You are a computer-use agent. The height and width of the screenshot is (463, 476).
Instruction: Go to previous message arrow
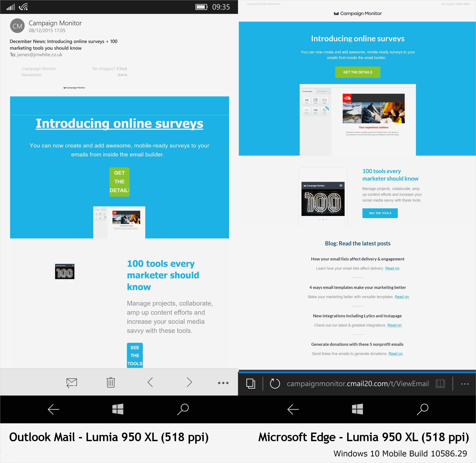[x=150, y=382]
